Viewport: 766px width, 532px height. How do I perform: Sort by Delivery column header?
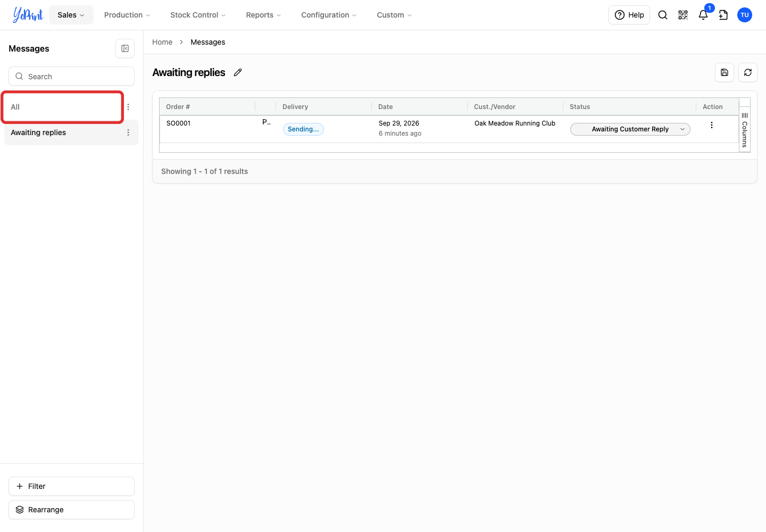point(295,107)
